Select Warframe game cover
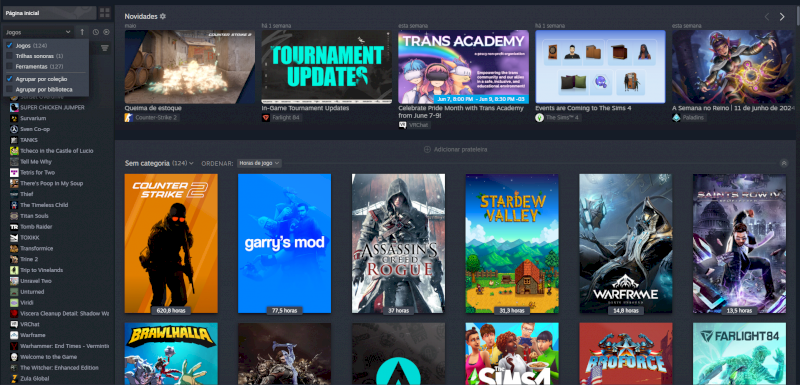Image resolution: width=800 pixels, height=385 pixels. click(626, 243)
